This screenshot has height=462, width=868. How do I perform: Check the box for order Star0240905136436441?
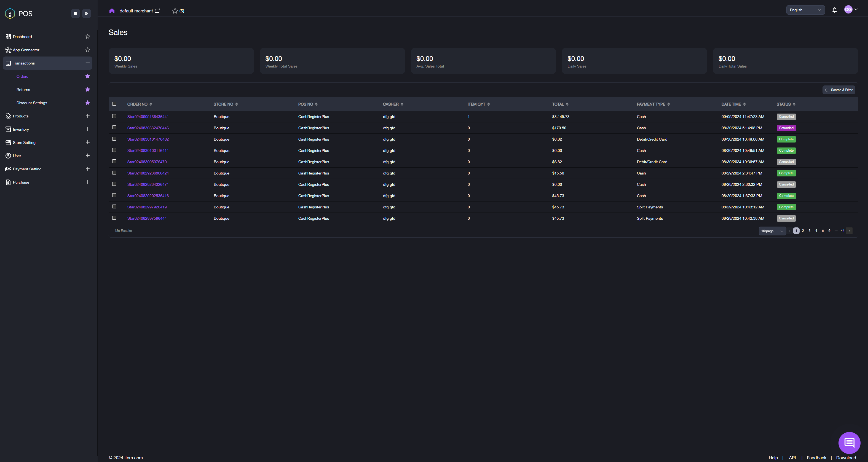coord(114,116)
